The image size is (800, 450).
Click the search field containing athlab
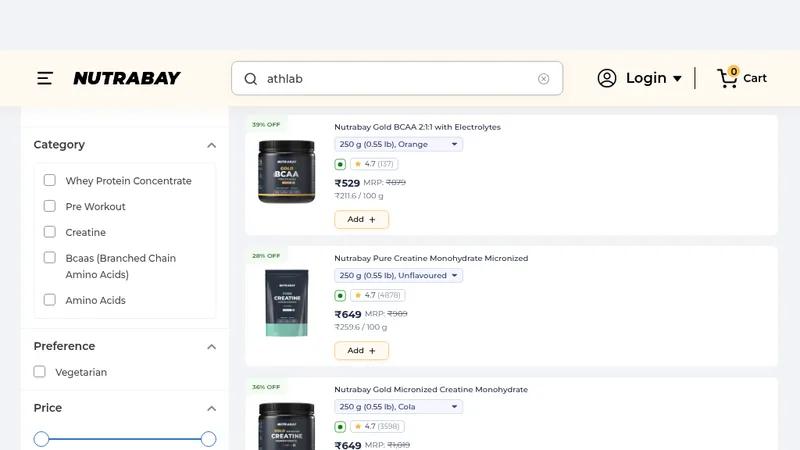coord(397,79)
